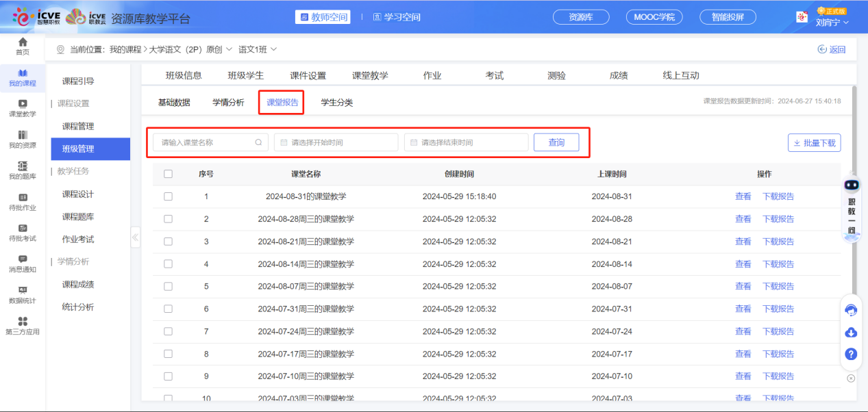Toggle the select-all checkbox in table header
868x412 pixels.
pyautogui.click(x=169, y=174)
